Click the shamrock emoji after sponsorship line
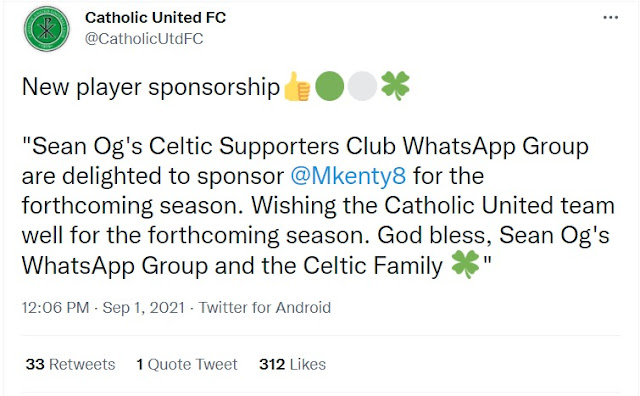Image resolution: width=640 pixels, height=396 pixels. coord(395,86)
